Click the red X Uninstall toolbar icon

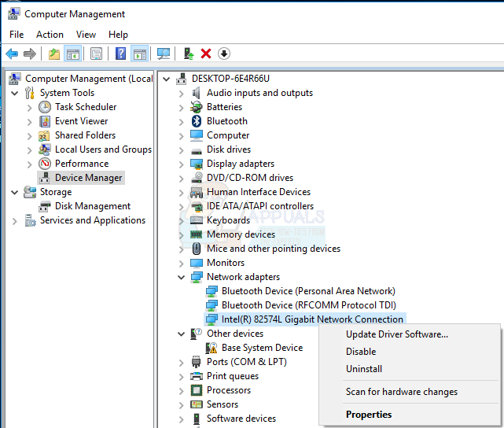click(206, 53)
